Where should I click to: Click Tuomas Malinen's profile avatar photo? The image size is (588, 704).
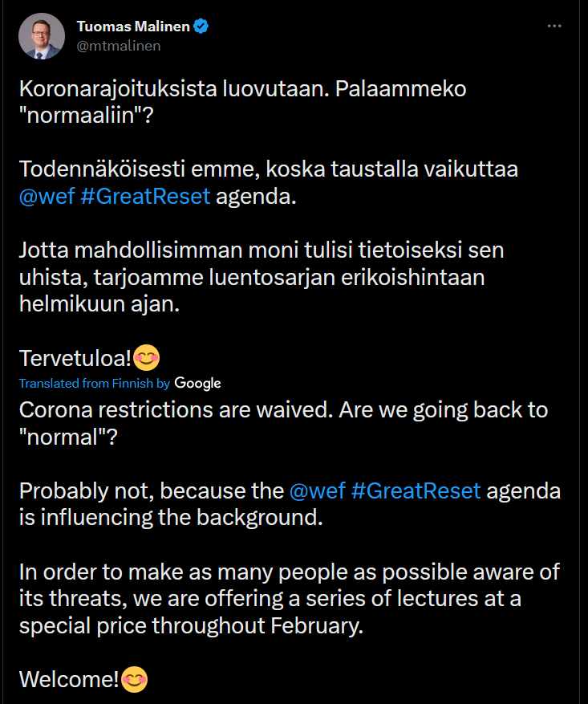(42, 36)
